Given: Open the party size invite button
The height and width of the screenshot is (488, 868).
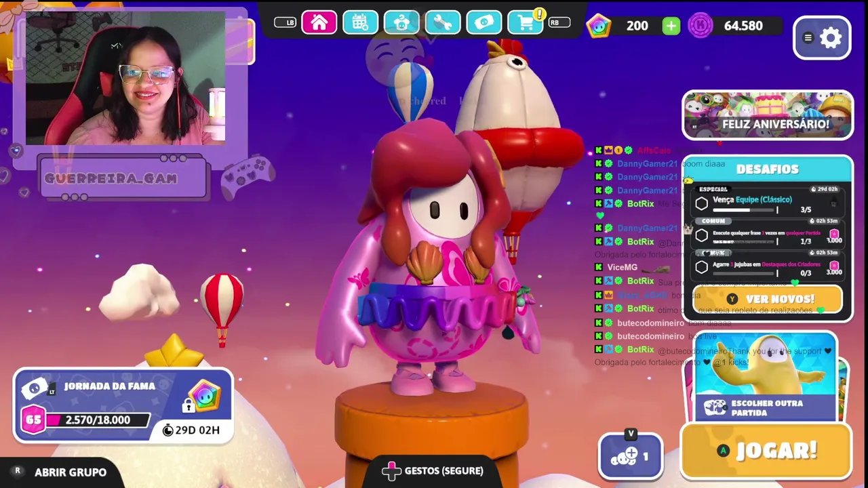Looking at the screenshot, I should click(631, 457).
